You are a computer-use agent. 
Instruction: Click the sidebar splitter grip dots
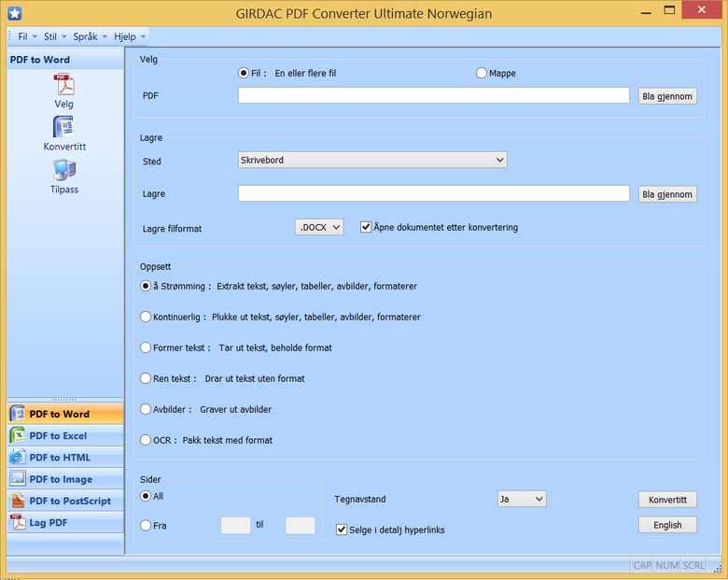tap(64, 399)
